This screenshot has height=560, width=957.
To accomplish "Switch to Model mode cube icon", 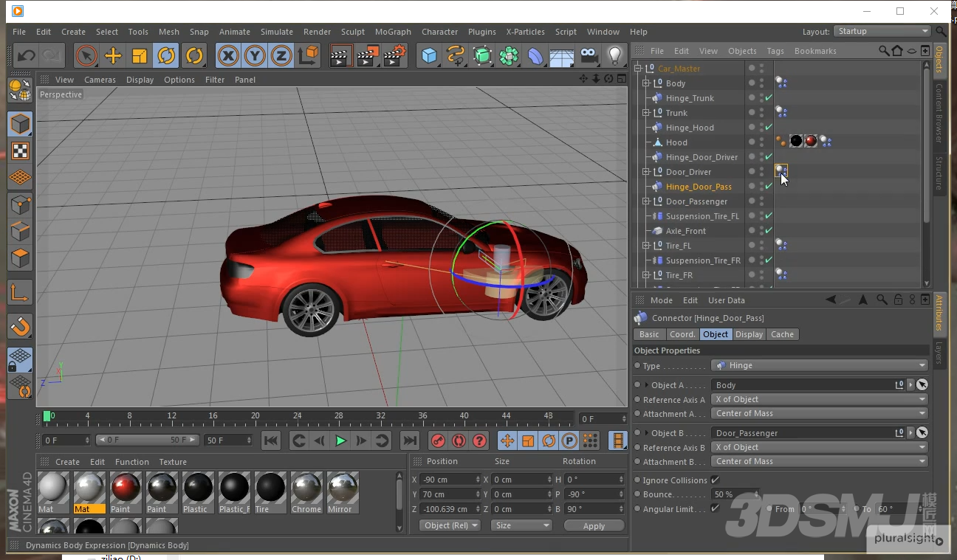I will pos(20,124).
